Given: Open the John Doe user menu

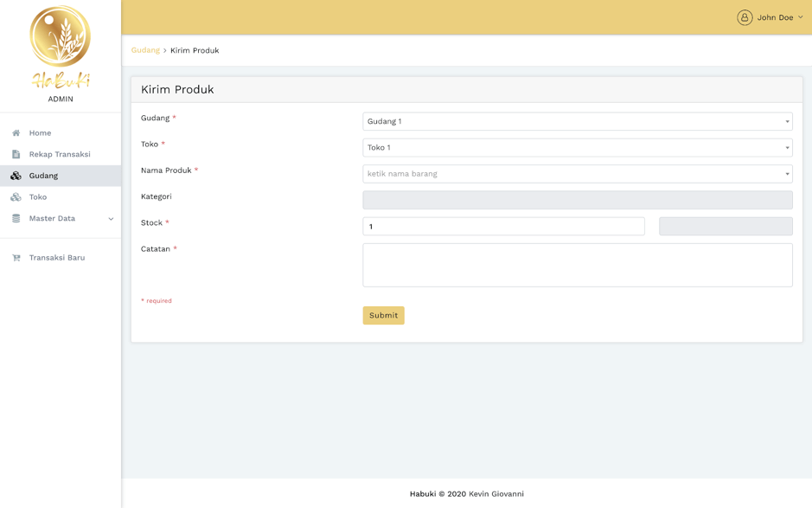Looking at the screenshot, I should tap(775, 17).
